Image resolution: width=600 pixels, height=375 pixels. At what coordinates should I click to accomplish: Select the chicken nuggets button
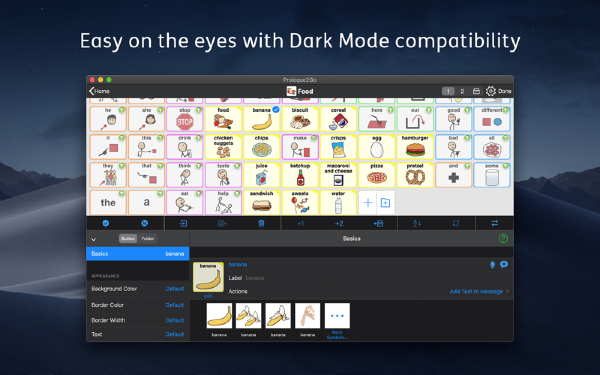[x=223, y=147]
